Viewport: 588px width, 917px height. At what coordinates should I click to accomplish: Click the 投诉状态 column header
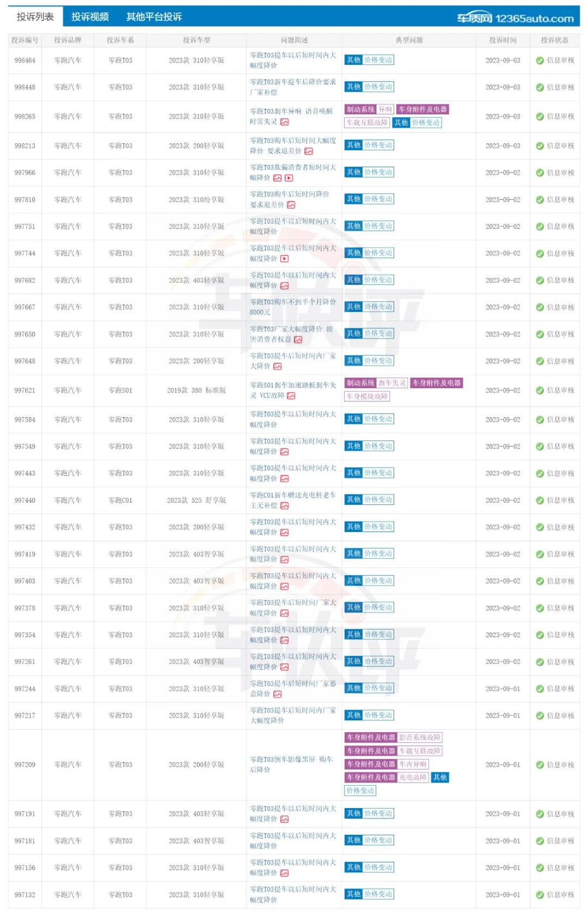(x=555, y=40)
